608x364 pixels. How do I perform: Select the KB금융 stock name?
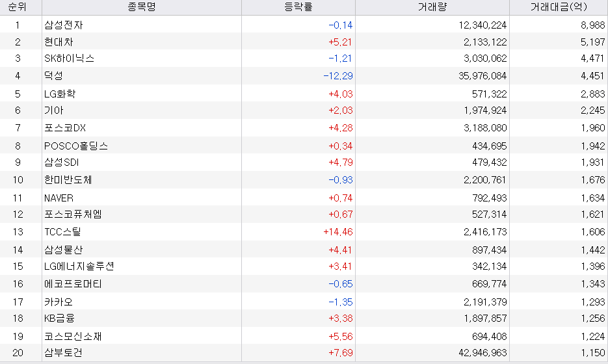(59, 318)
